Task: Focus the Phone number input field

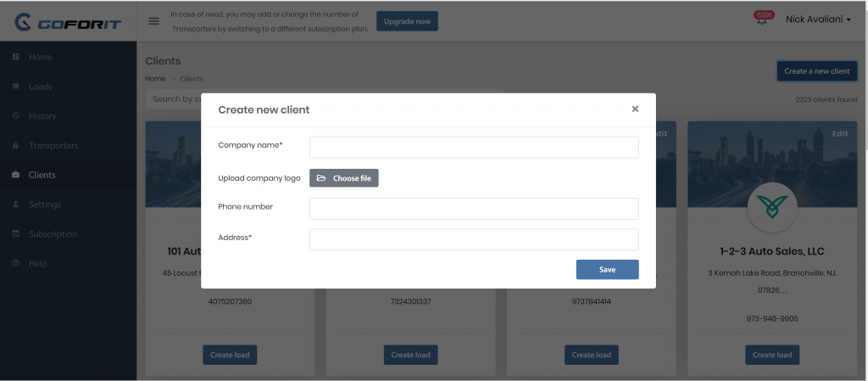Action: pos(474,209)
